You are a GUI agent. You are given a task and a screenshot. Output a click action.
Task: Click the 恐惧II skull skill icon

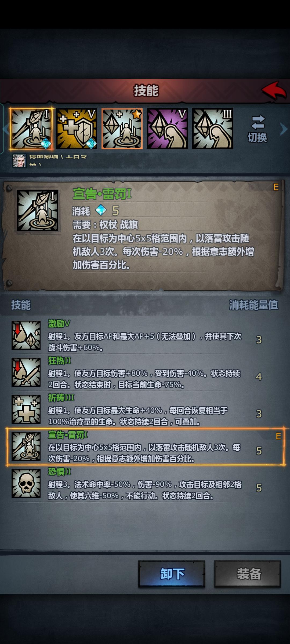point(26,483)
